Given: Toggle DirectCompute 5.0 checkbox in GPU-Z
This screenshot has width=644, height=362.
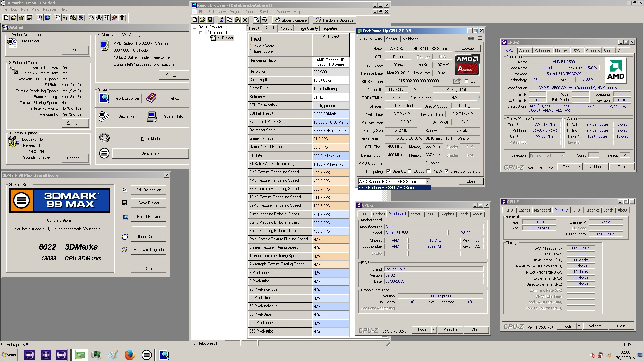Looking at the screenshot, I should coord(447,171).
